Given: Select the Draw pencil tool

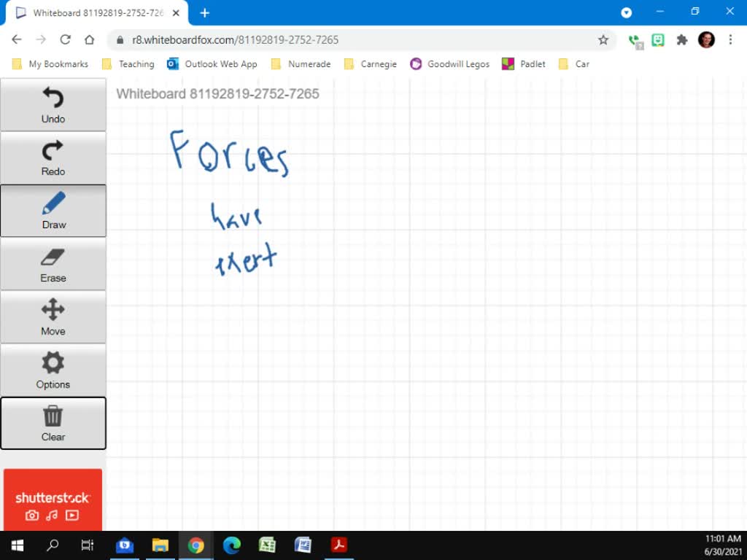Looking at the screenshot, I should pos(53,211).
